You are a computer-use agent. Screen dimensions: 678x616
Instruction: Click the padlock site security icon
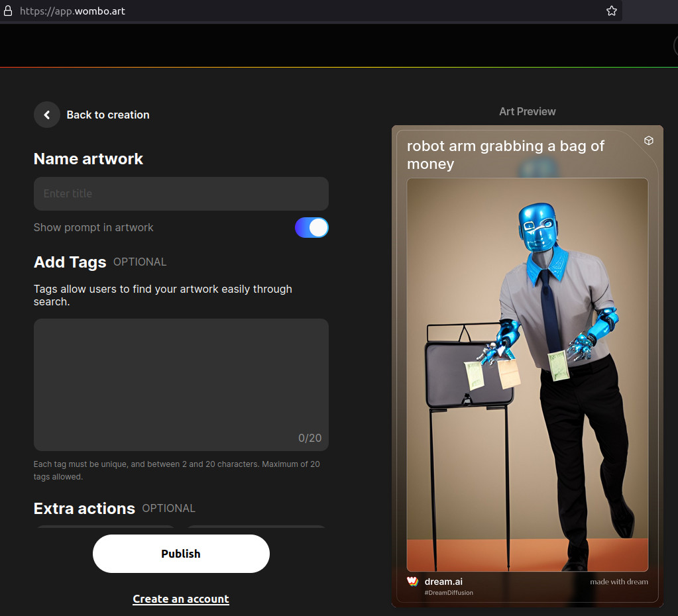click(8, 11)
